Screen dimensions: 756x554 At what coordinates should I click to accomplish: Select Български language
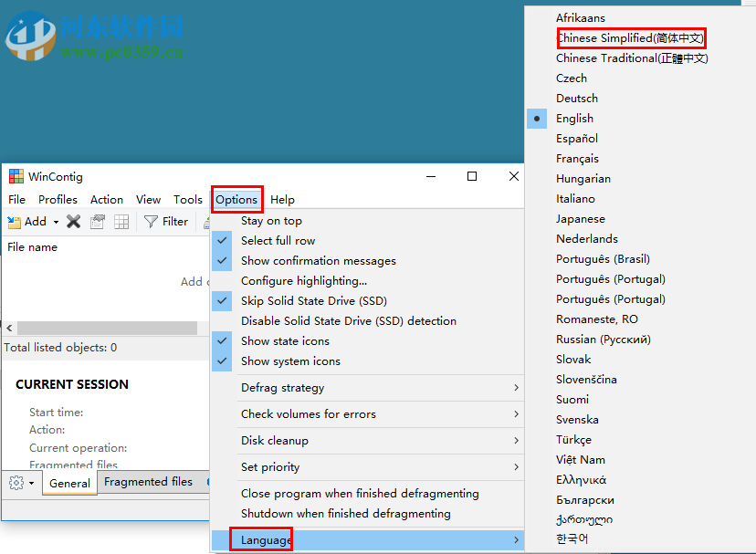click(585, 500)
